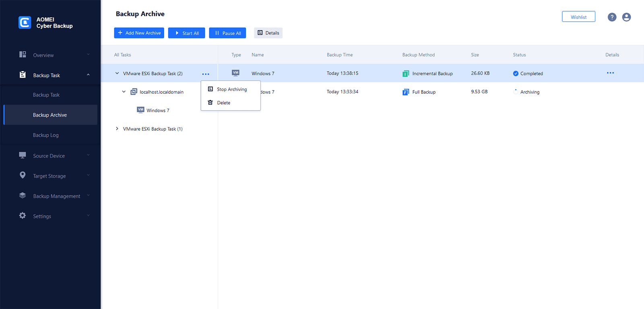This screenshot has height=309, width=644.
Task: Collapse the VMware ESXi Backup Task (2) node
Action: click(x=117, y=74)
